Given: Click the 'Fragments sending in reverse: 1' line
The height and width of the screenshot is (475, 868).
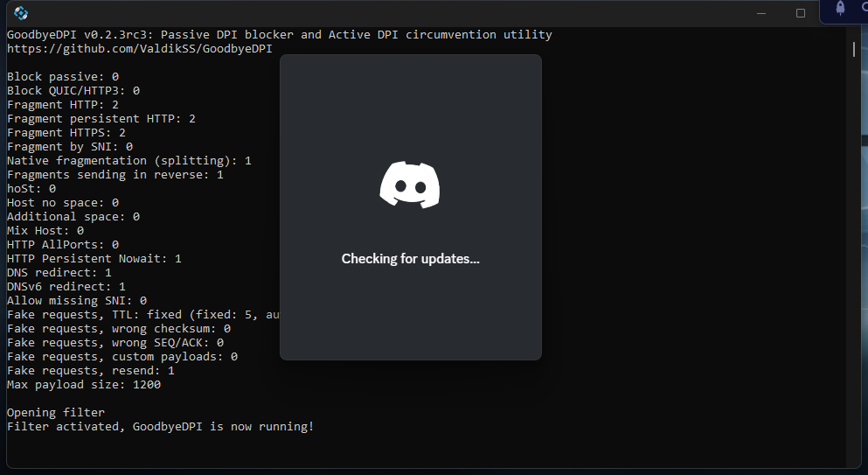Looking at the screenshot, I should tap(115, 175).
